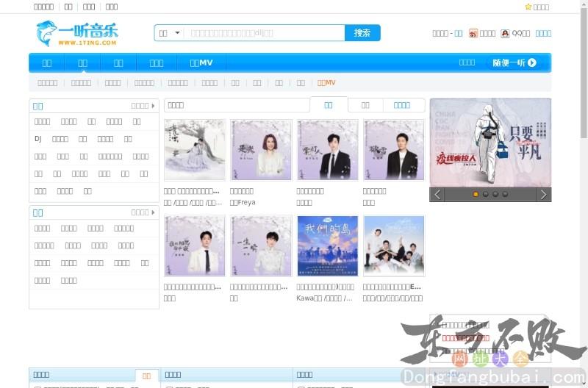Image resolution: width=588 pixels, height=388 pixels.
Task: Open the search type dropdown
Action: (169, 33)
